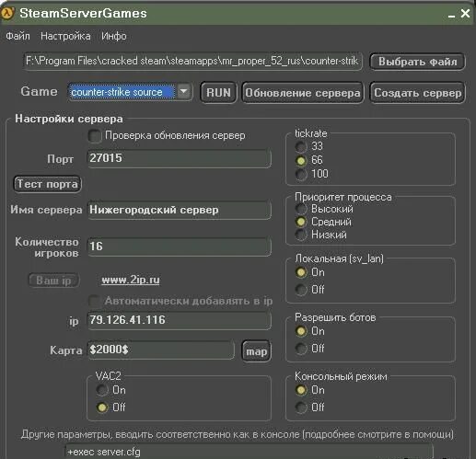
Task: Close the SteamServerGames window
Action: coord(465,13)
